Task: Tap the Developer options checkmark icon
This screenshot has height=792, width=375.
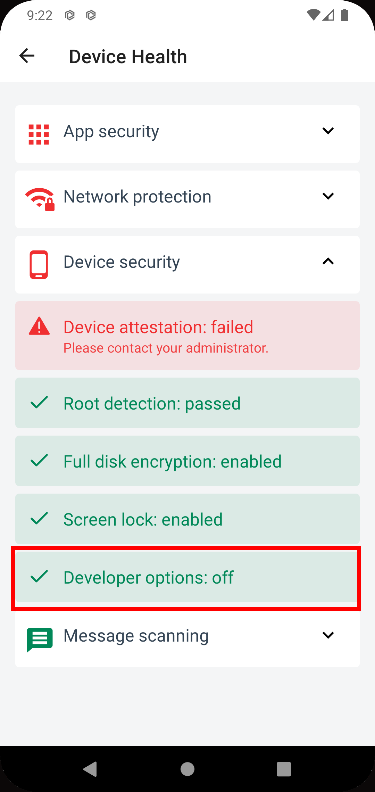Action: pyautogui.click(x=39, y=576)
